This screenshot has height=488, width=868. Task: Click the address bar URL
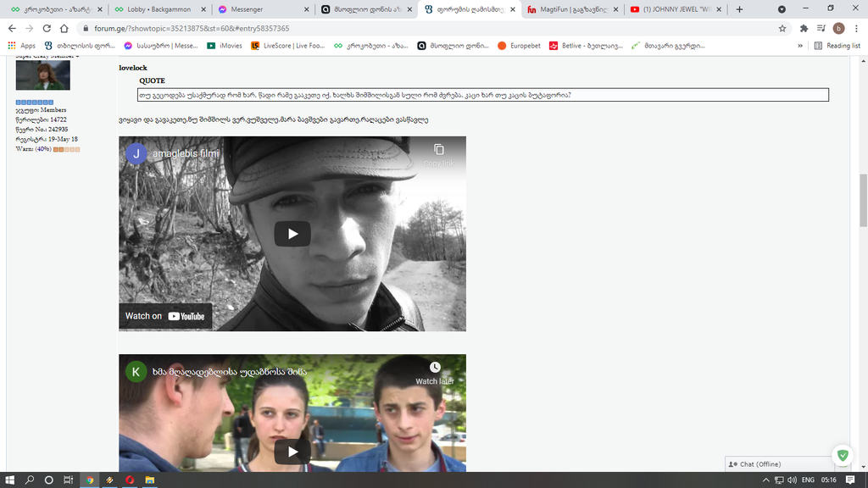[x=192, y=28]
